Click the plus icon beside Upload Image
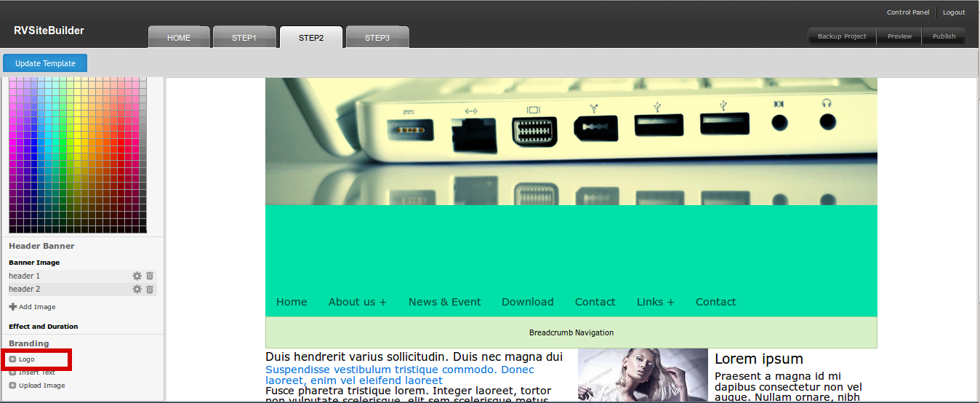This screenshot has height=403, width=980. tap(12, 386)
